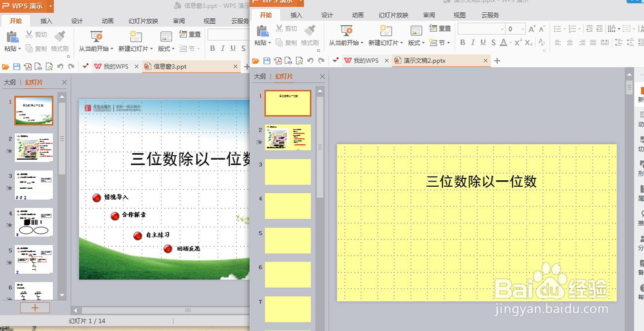Viewport: 644px width, 331px height.
Task: Expand 粘贴 dropdown arrow in 演示文稿2.pptx window
Action: pos(269,43)
